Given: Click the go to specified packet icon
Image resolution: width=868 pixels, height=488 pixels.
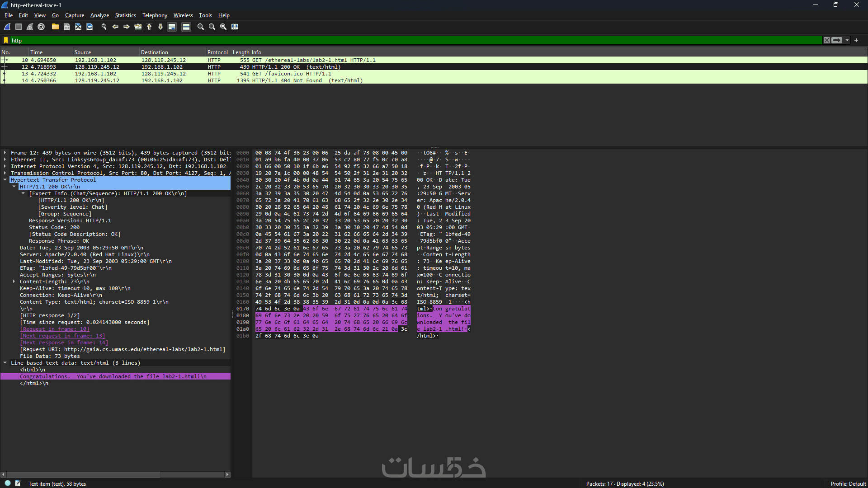Looking at the screenshot, I should coord(138,27).
